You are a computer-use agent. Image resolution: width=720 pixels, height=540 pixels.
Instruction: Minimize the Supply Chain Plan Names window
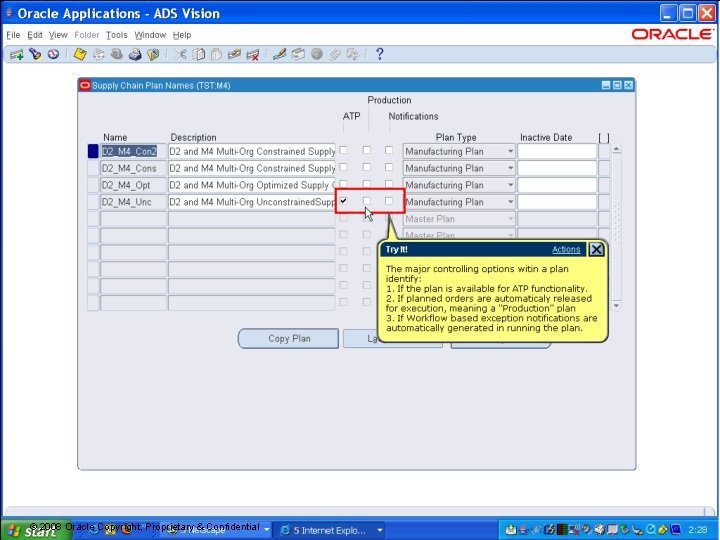pyautogui.click(x=606, y=85)
